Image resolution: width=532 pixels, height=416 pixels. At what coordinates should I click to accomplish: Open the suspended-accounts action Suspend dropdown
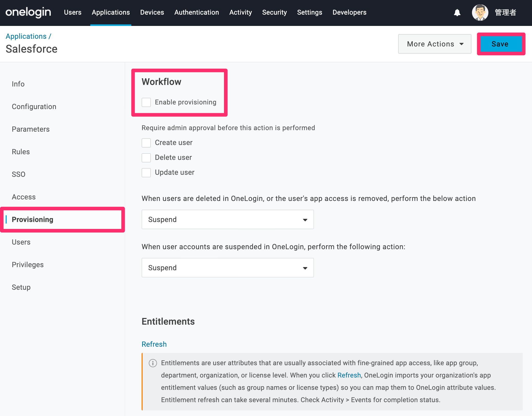(228, 268)
